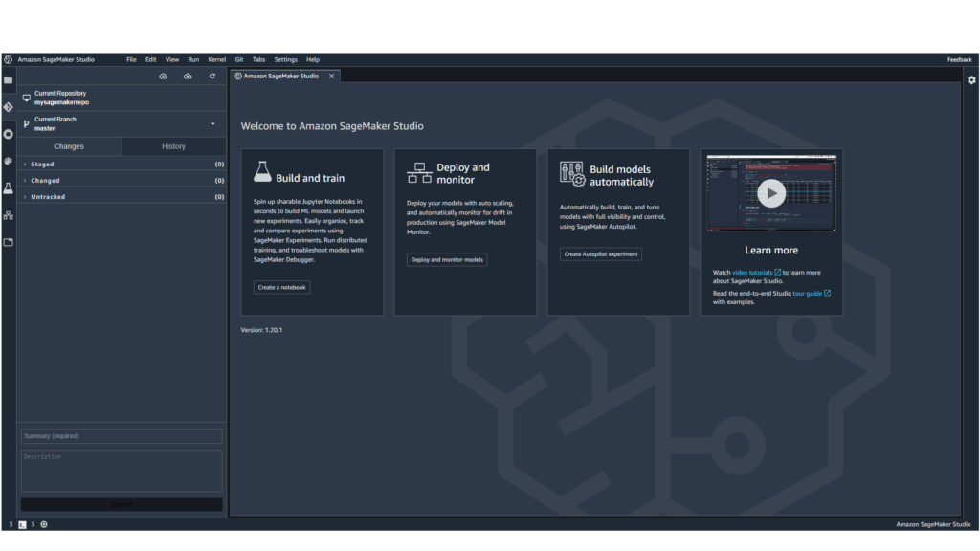The width and height of the screenshot is (980, 551).
Task: Push committed changes with cloud-upload icon
Action: pos(188,77)
